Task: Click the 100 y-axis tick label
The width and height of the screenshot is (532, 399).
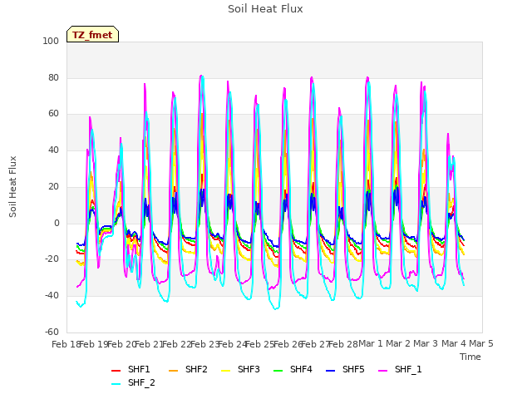Action: (x=51, y=41)
